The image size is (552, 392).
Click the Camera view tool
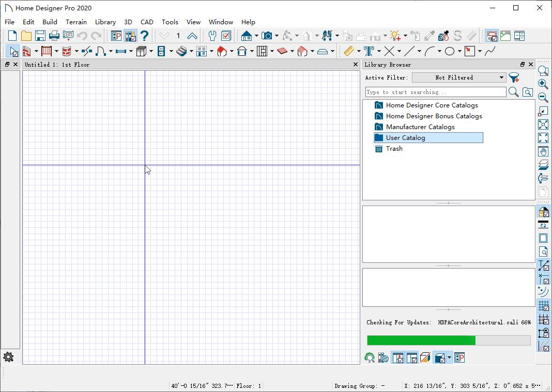[267, 36]
